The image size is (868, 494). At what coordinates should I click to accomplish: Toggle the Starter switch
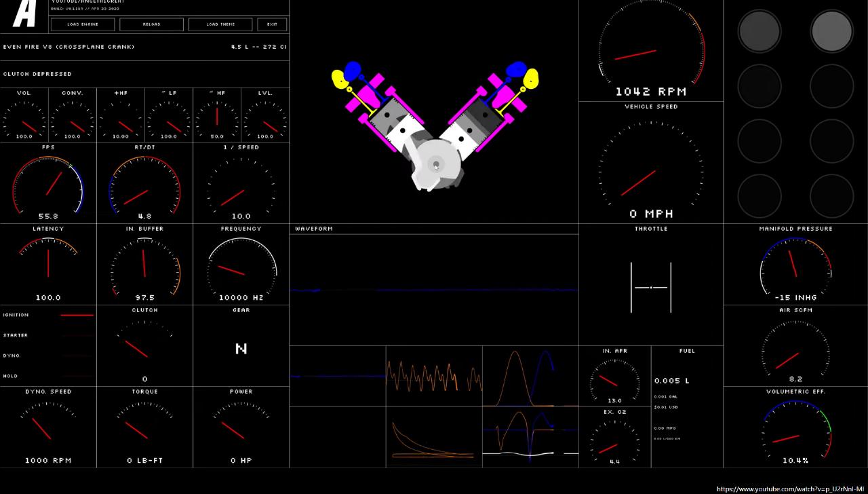point(48,335)
